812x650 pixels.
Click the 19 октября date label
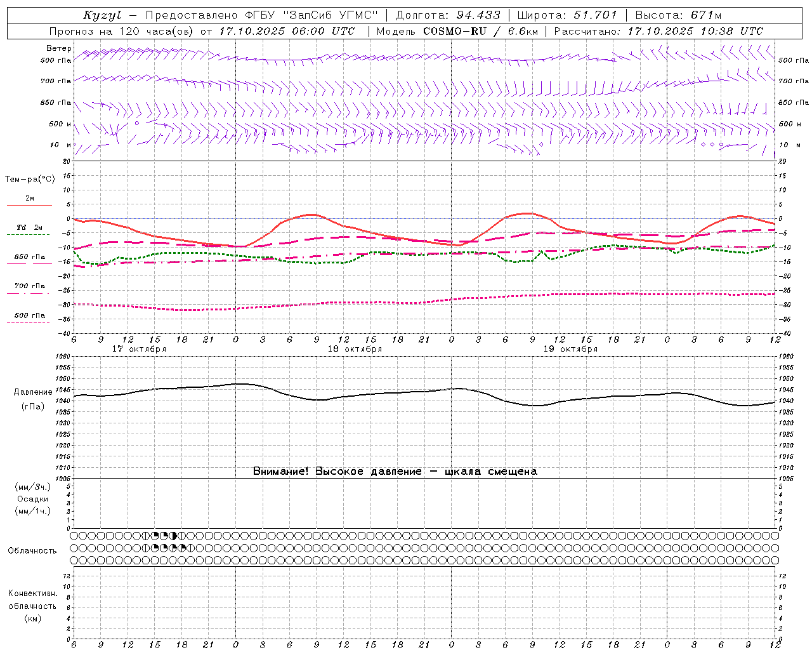click(570, 349)
